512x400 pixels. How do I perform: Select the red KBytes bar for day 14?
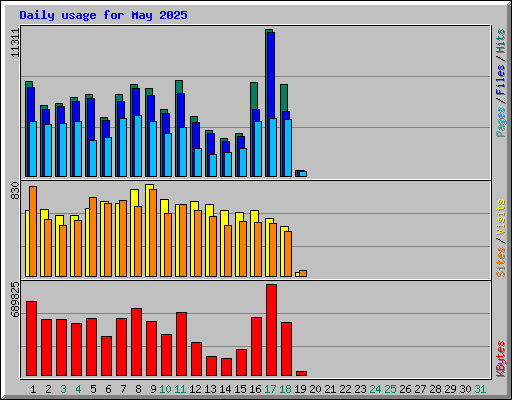click(226, 367)
